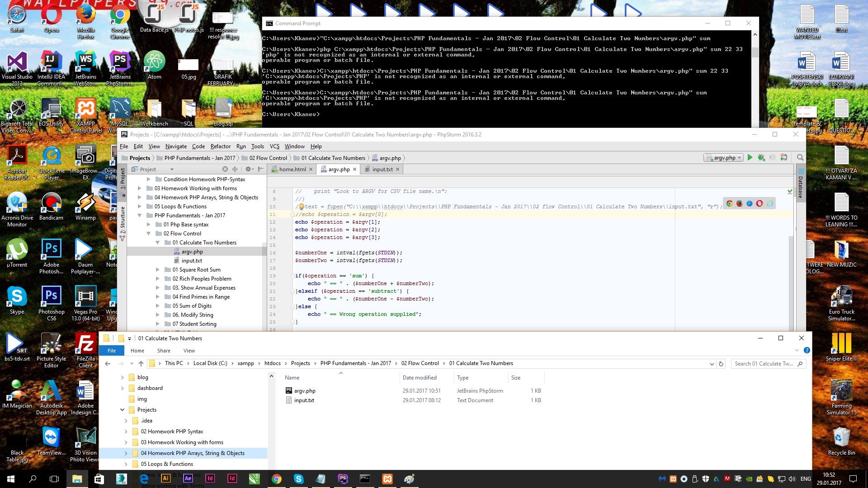Open Explorer address bar history dropdown

point(712,364)
